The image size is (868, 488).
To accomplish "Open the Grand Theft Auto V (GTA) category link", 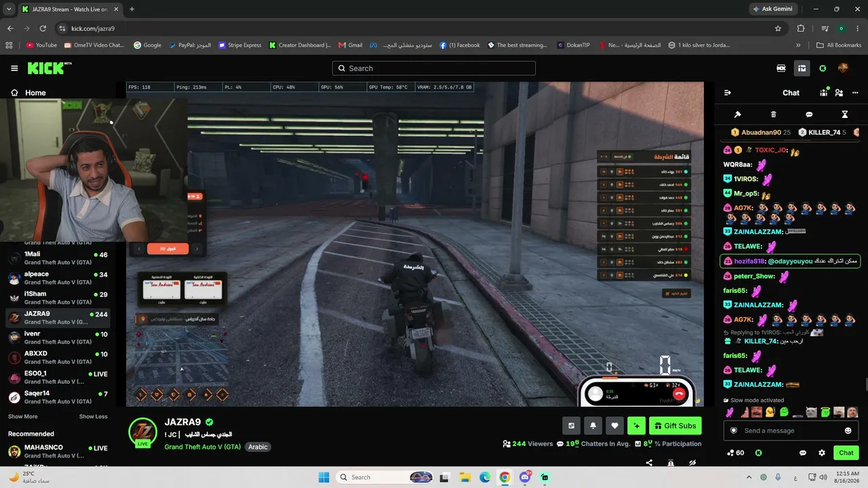I will 203,447.
